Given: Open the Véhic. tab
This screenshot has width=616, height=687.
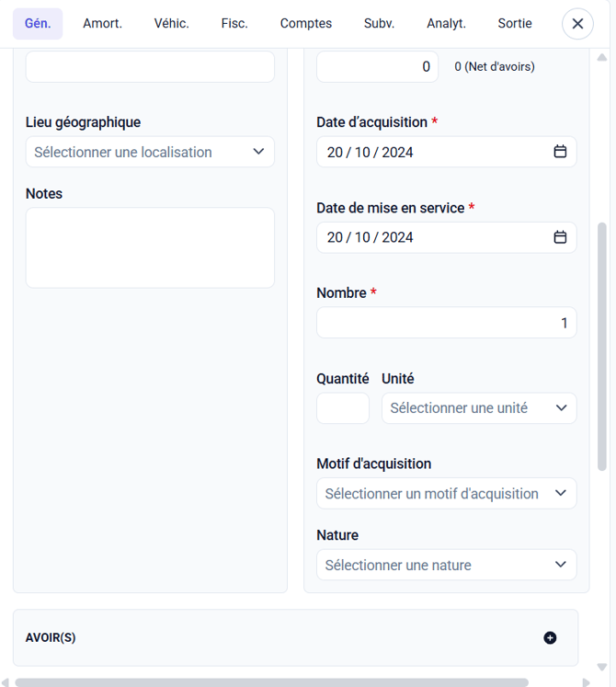Looking at the screenshot, I should click(x=172, y=24).
